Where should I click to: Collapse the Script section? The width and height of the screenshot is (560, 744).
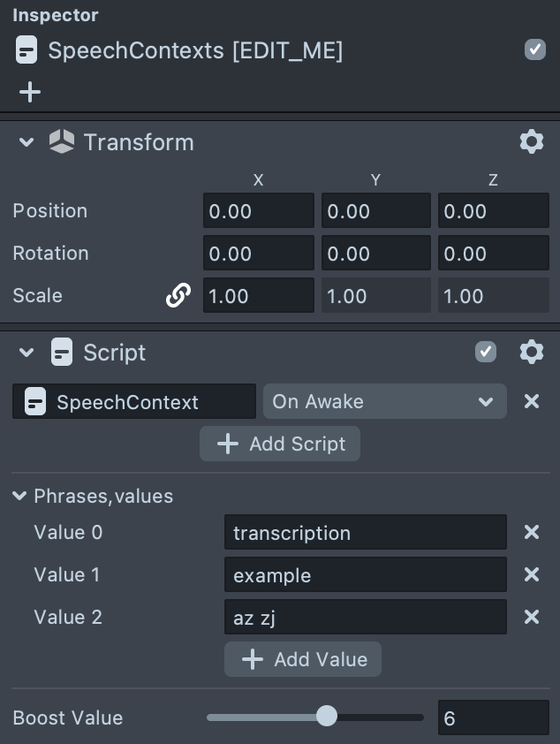pos(26,353)
